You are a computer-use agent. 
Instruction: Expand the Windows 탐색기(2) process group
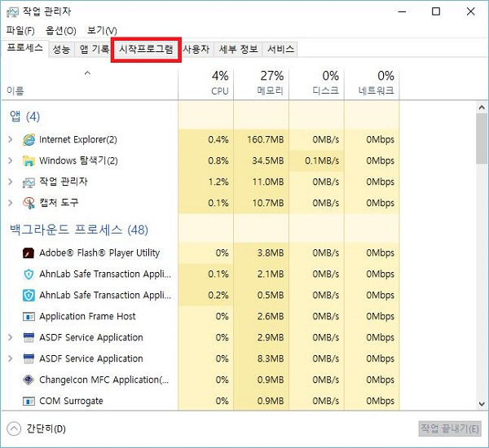click(x=11, y=160)
